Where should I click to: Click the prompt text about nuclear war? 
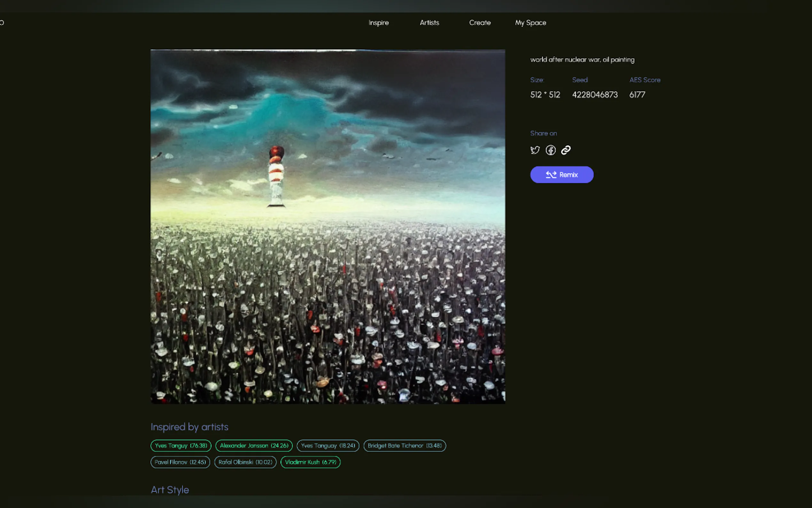582,60
